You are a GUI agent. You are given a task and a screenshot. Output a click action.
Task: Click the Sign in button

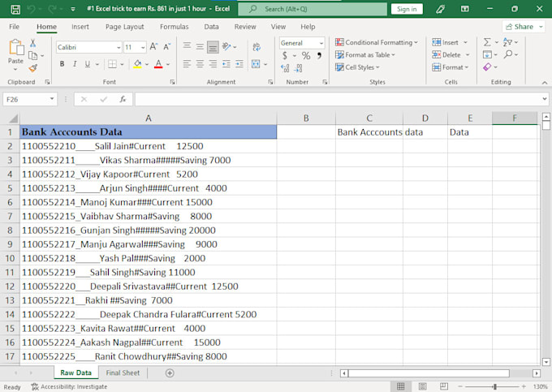(407, 9)
